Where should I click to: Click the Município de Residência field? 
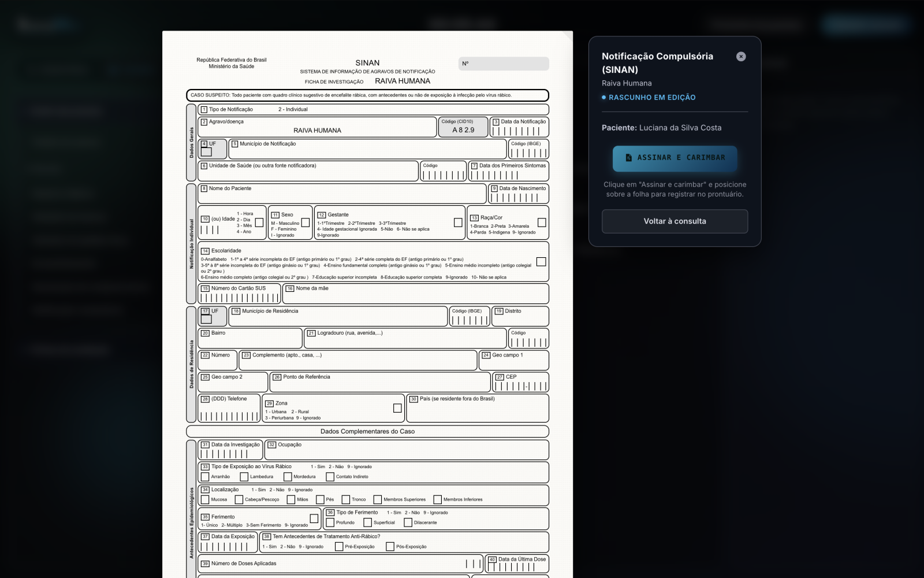click(x=338, y=316)
